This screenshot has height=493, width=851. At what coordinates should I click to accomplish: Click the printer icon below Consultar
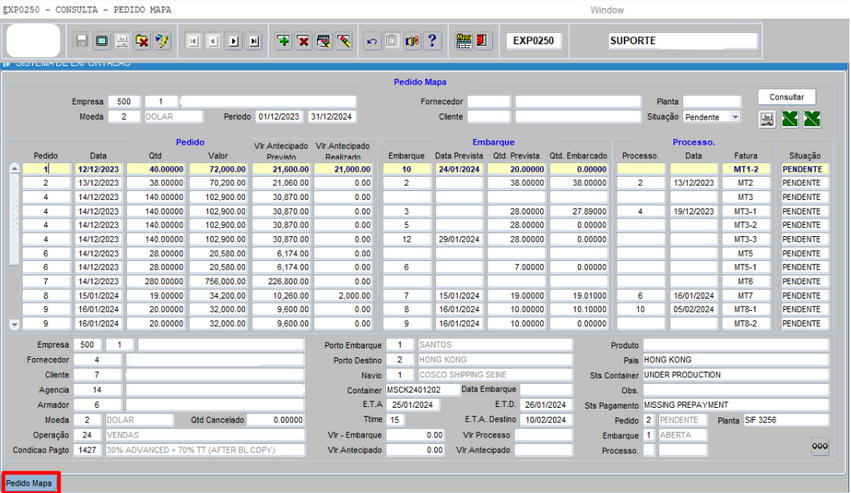[x=767, y=119]
